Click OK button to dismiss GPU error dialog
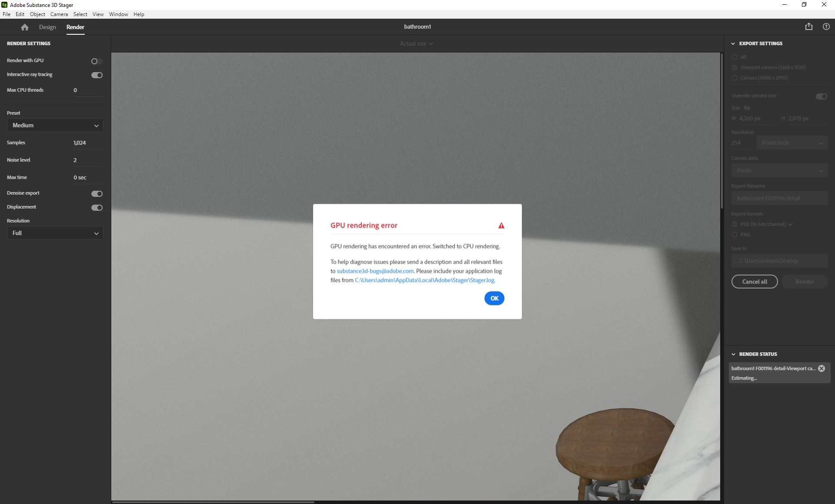Image resolution: width=835 pixels, height=504 pixels. point(494,298)
